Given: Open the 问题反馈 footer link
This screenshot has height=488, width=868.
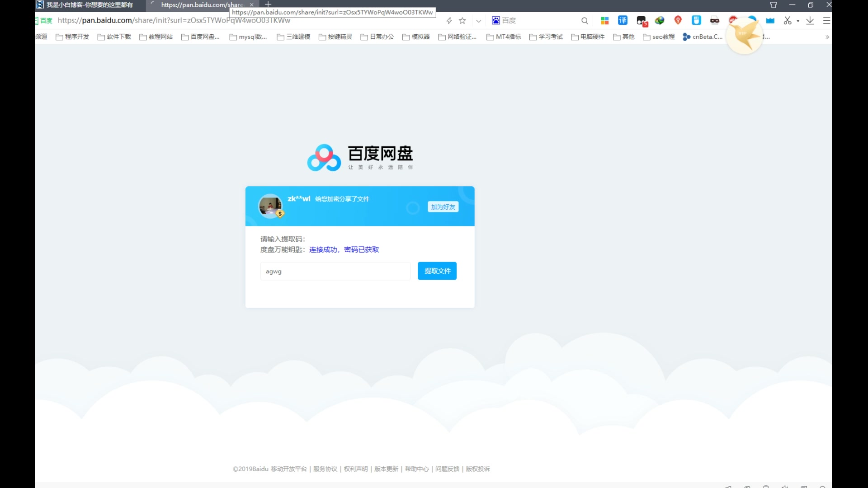Looking at the screenshot, I should (x=447, y=469).
